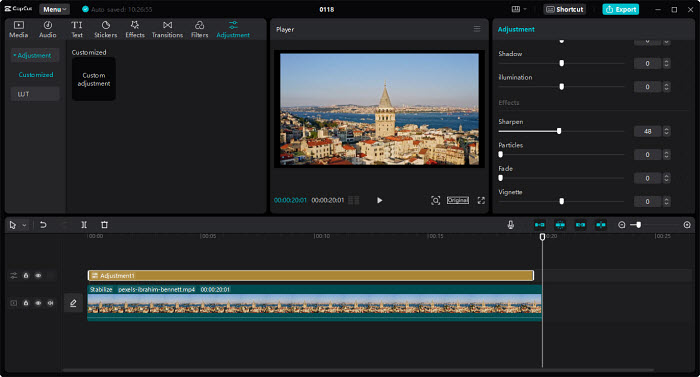Lock the Adjustment1 track
Screen dimensions: 700x377
click(x=26, y=276)
